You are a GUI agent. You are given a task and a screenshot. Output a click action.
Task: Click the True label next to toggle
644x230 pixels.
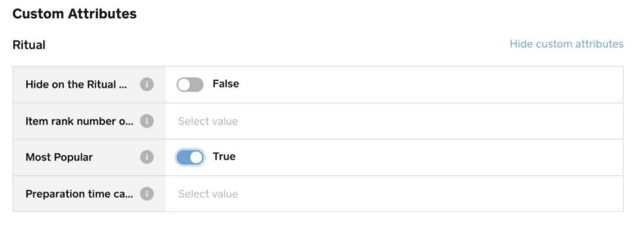tap(224, 156)
